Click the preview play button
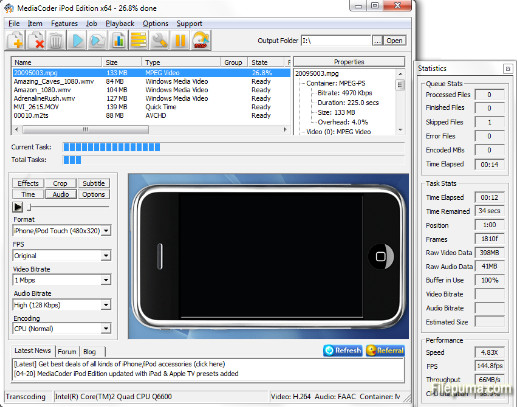 coord(18,207)
